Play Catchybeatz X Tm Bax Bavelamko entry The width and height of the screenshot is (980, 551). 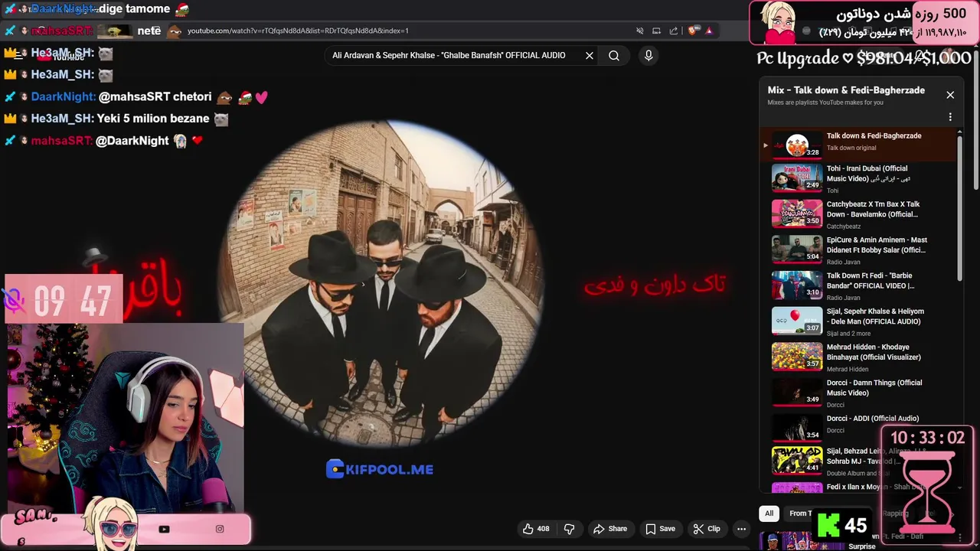857,214
